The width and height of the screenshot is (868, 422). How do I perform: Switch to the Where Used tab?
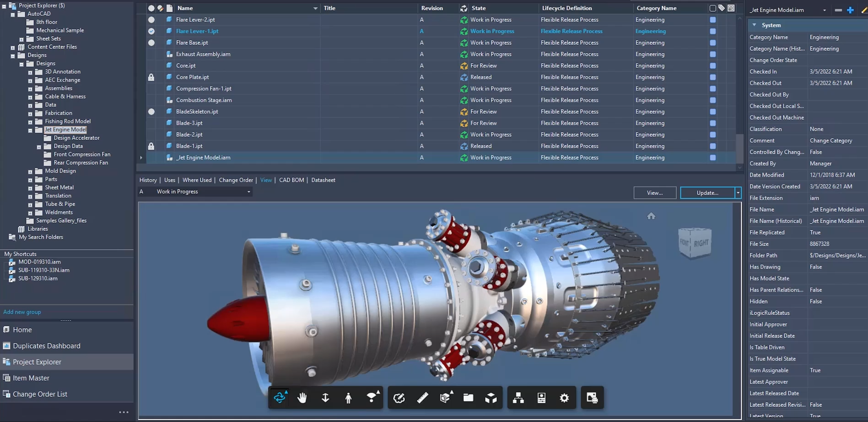point(197,180)
